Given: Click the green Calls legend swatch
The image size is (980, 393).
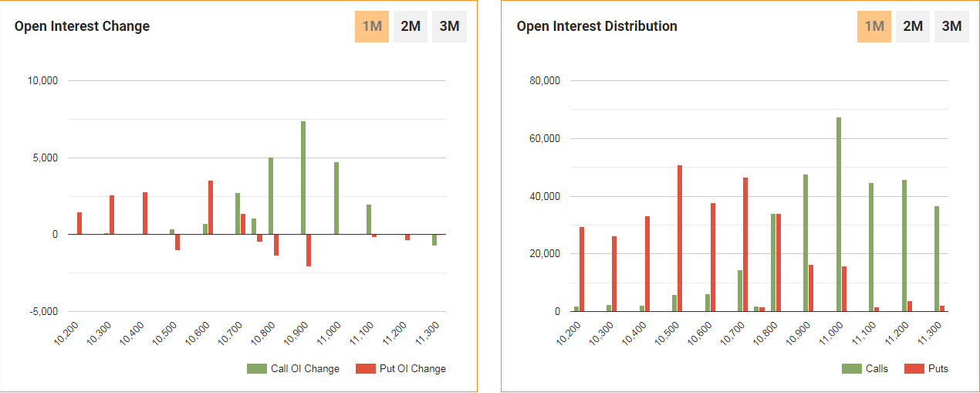Looking at the screenshot, I should pyautogui.click(x=851, y=369).
